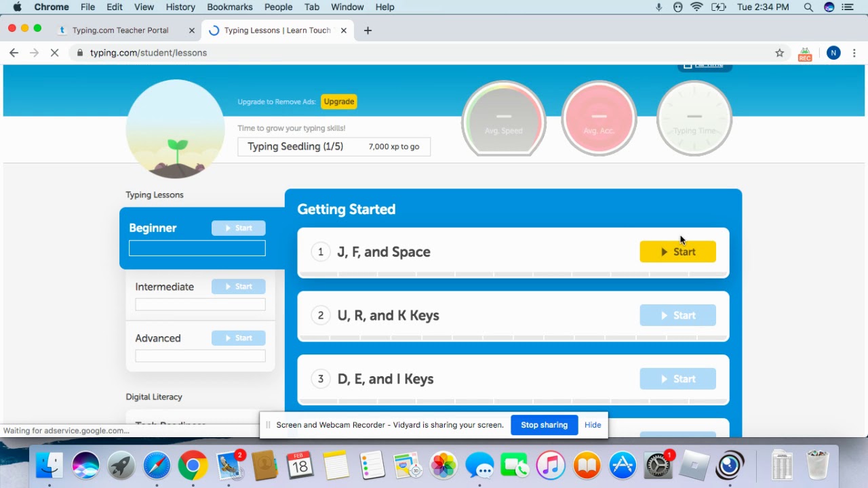The image size is (868, 488).
Task: Open Photos from the Dock
Action: click(x=443, y=466)
